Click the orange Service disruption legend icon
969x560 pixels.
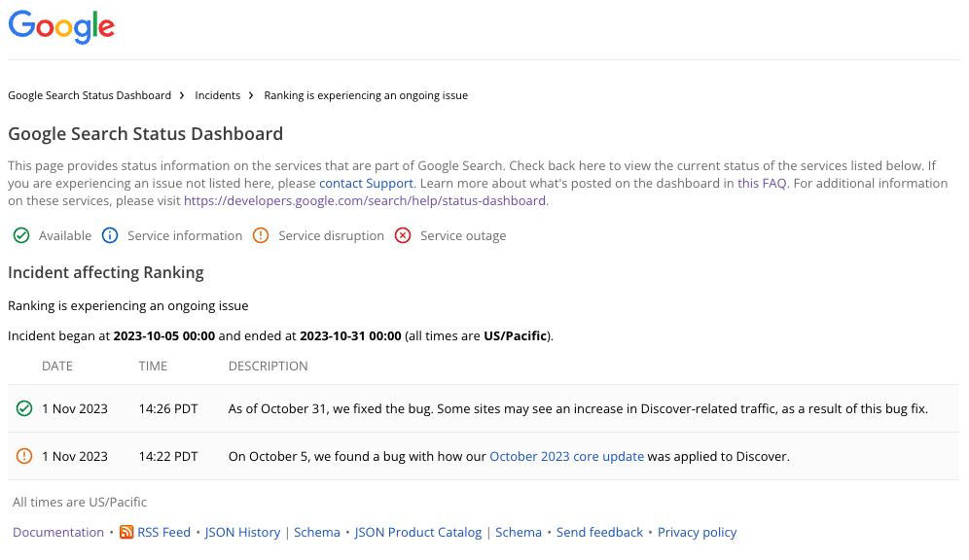click(261, 236)
